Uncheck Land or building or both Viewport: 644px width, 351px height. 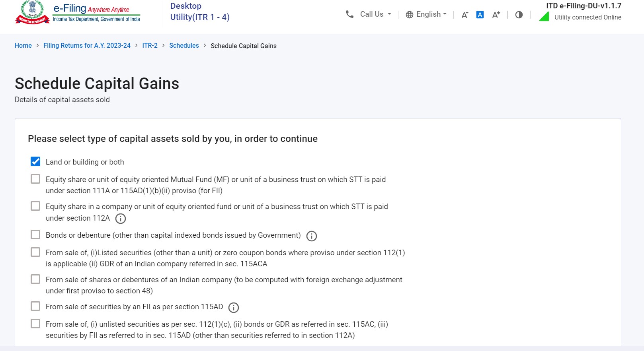pos(35,161)
